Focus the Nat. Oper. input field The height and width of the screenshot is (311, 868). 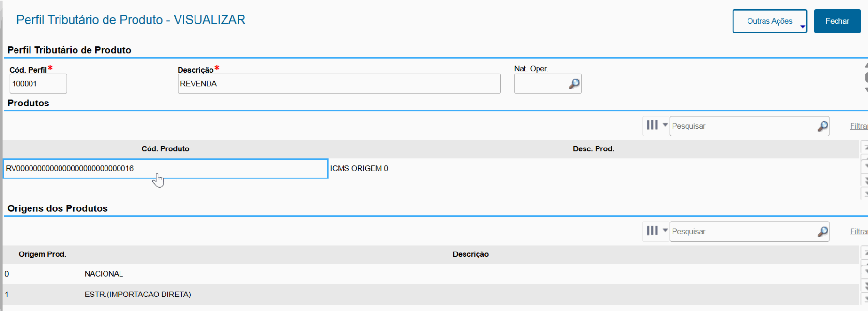click(540, 84)
